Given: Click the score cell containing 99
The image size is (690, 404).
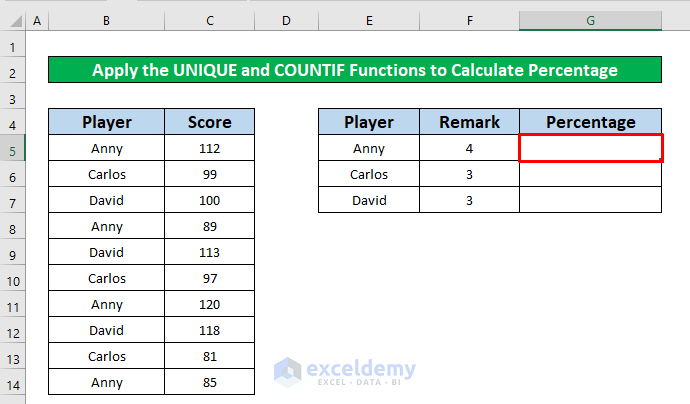Looking at the screenshot, I should pos(210,174).
